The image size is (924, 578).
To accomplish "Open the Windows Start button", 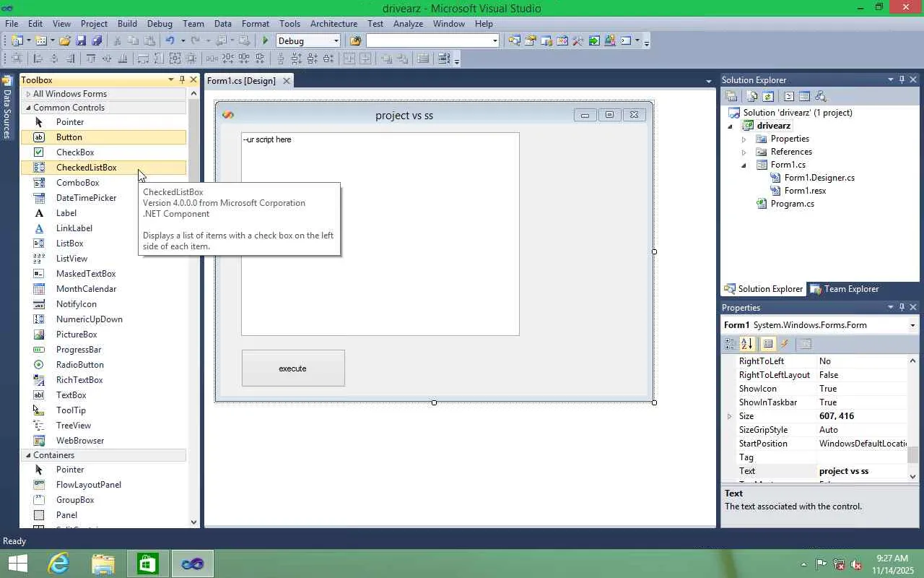I will point(17,564).
